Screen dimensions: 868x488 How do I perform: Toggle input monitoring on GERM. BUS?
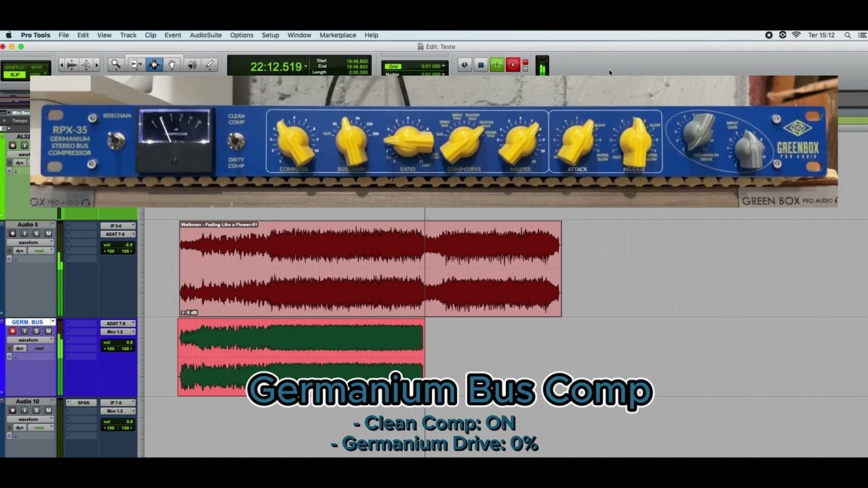point(24,331)
